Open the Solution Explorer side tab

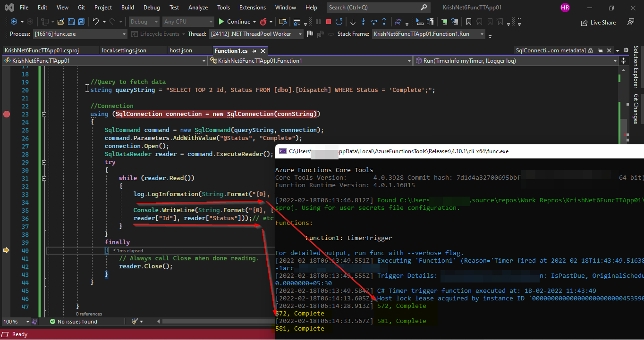pyautogui.click(x=636, y=67)
